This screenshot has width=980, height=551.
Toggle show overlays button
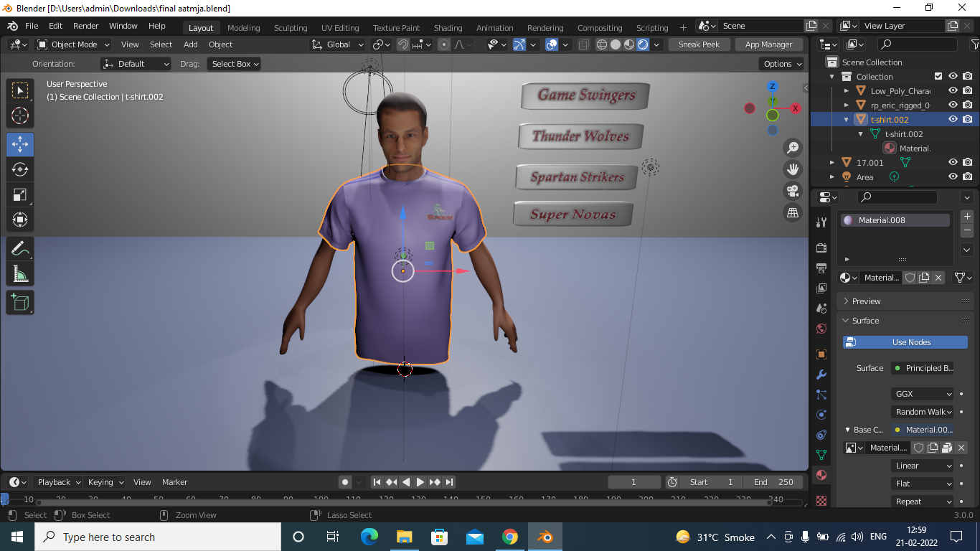[x=552, y=44]
